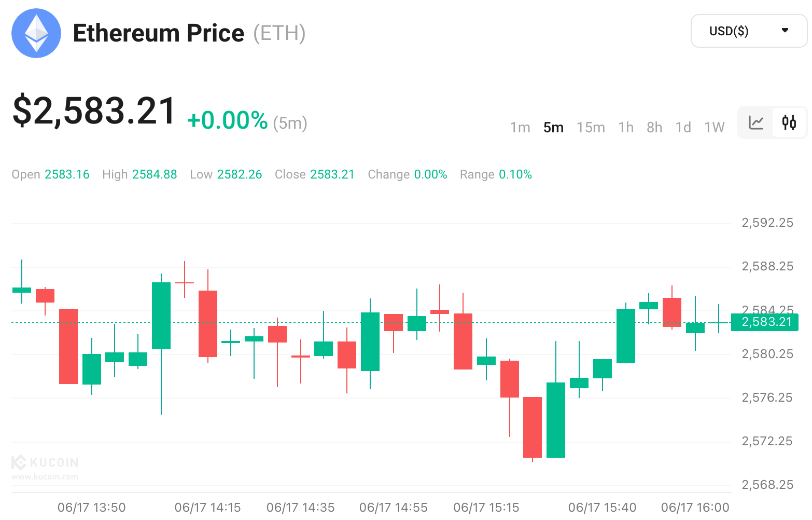Select the 1h timeframe
The width and height of the screenshot is (812, 520).
626,128
